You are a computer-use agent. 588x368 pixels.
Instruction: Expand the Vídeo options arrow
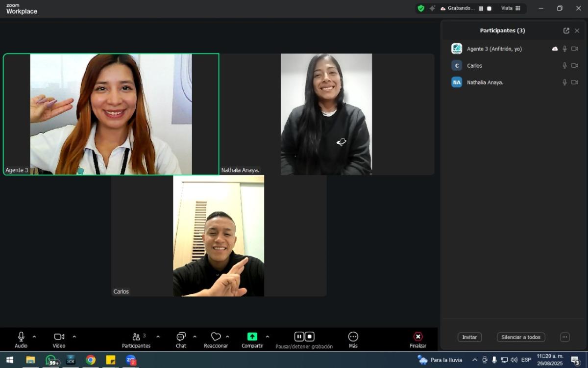coord(74,337)
